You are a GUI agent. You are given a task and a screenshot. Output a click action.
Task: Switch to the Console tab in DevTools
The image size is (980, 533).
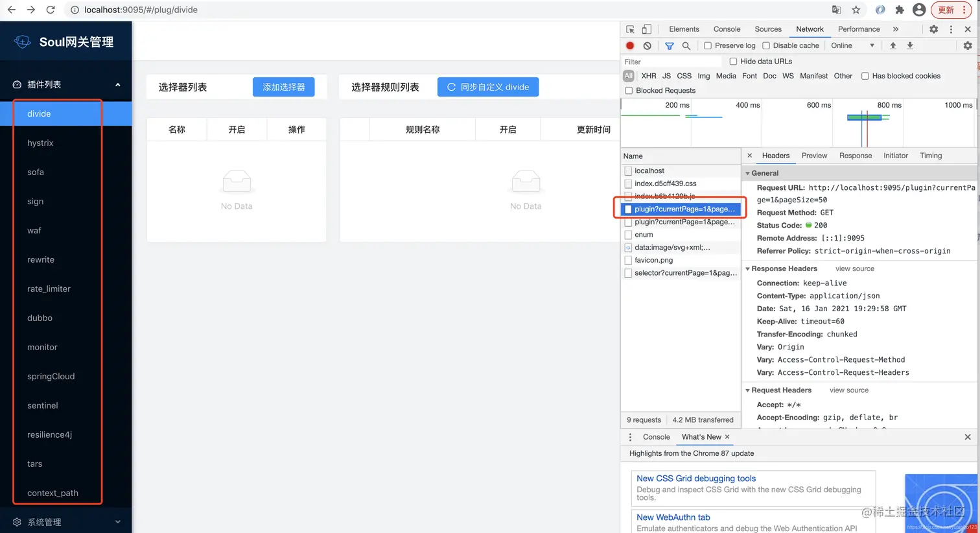pyautogui.click(x=727, y=29)
